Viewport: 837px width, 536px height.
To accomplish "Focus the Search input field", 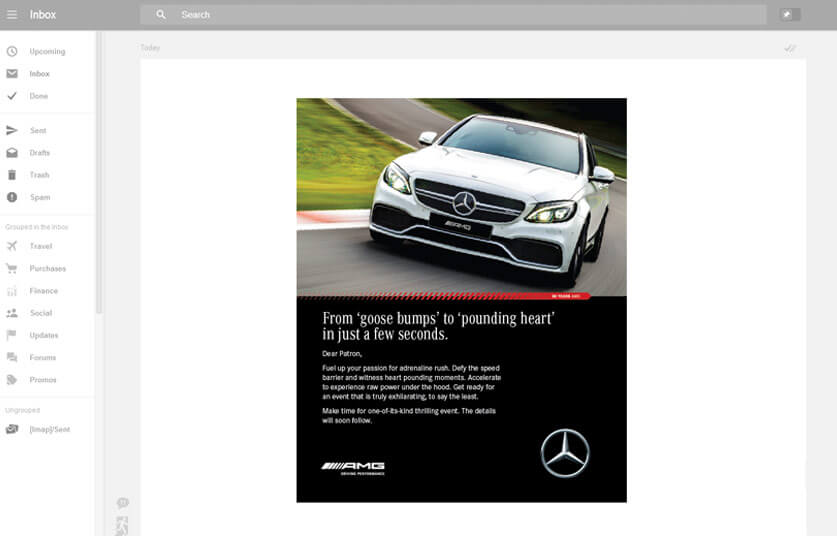I will [453, 15].
